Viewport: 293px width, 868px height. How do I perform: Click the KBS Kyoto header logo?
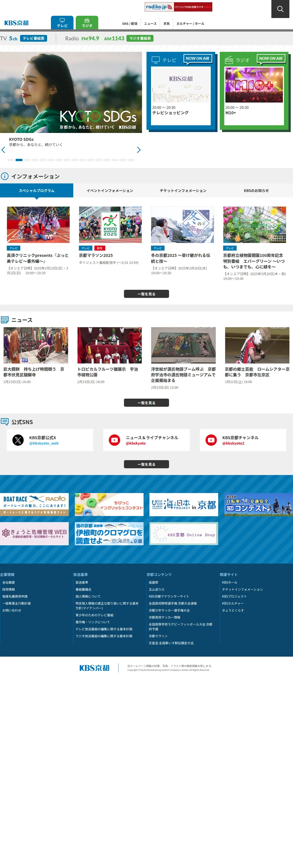(16, 23)
